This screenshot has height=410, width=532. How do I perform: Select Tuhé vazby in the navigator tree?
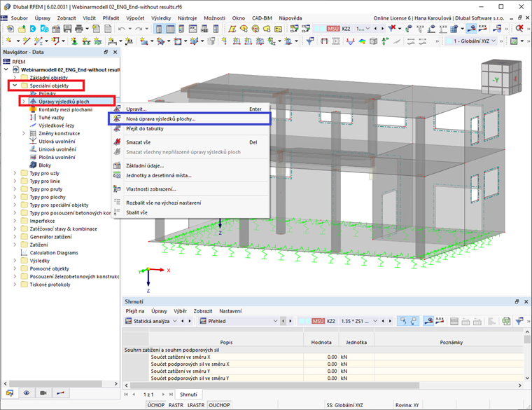[51, 118]
